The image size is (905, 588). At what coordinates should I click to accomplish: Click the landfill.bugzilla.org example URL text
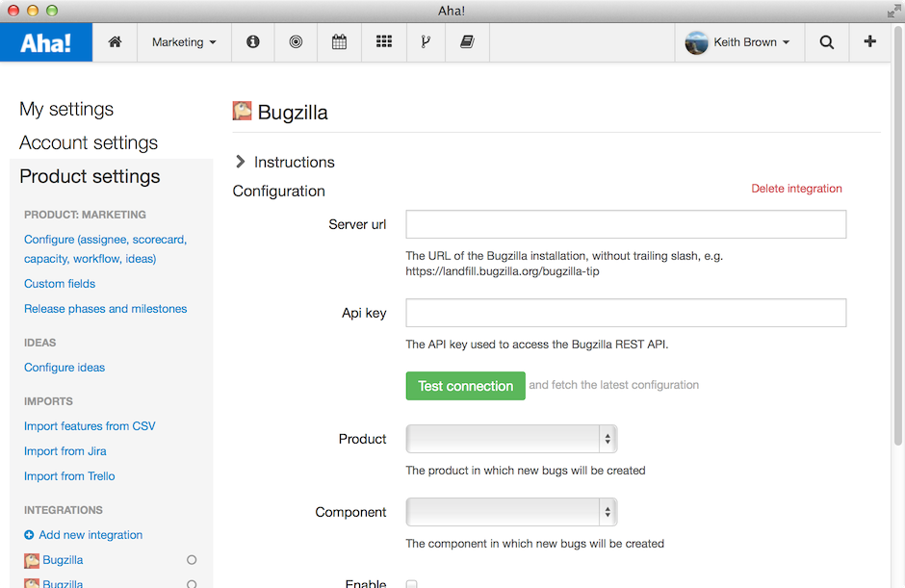click(x=503, y=271)
